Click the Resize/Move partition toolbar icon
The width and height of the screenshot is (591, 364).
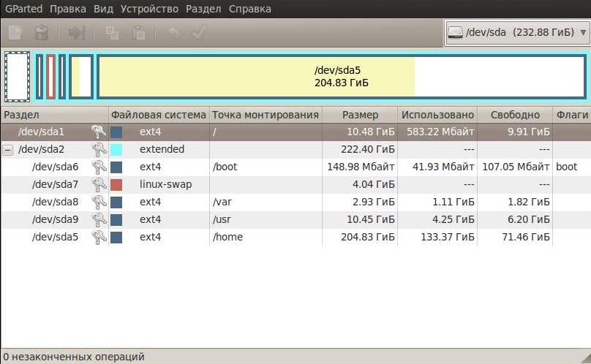(77, 33)
